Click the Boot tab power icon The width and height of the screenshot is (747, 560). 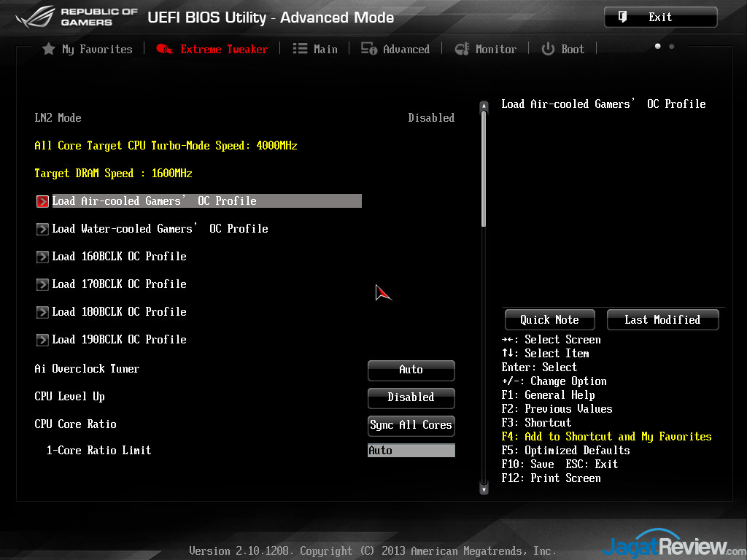(x=548, y=49)
